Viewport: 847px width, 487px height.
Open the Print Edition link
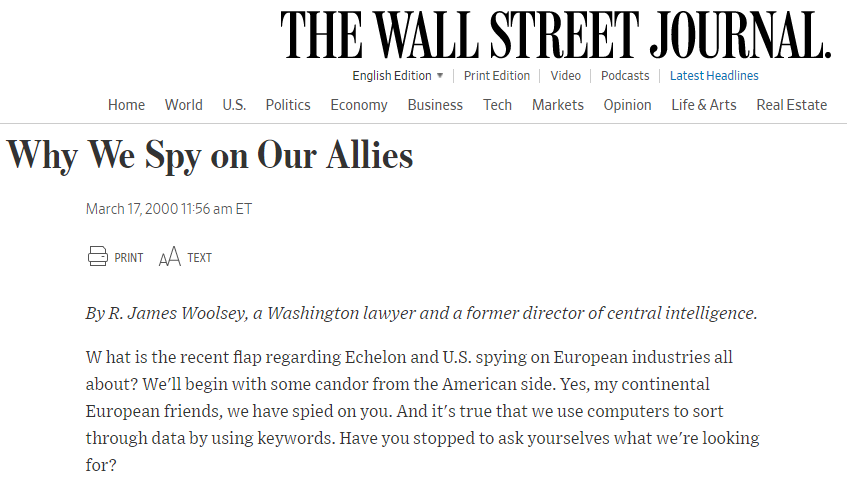(x=497, y=76)
